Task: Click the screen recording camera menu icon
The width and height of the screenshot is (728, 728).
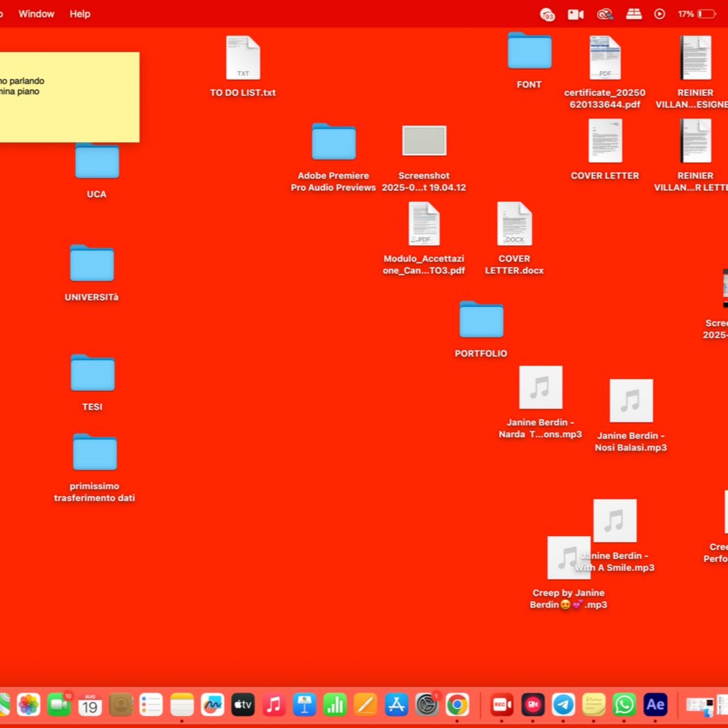Action: [x=575, y=14]
